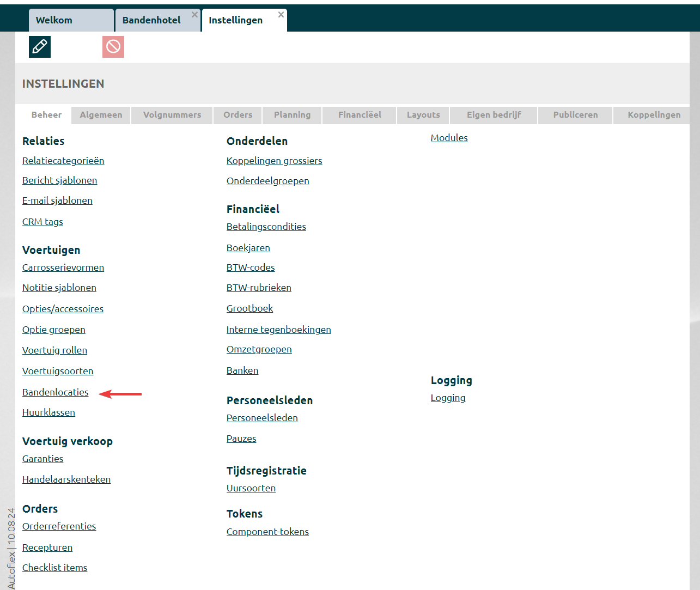Open the Algemeen settings tab
Viewport: 700px width, 590px height.
click(101, 115)
